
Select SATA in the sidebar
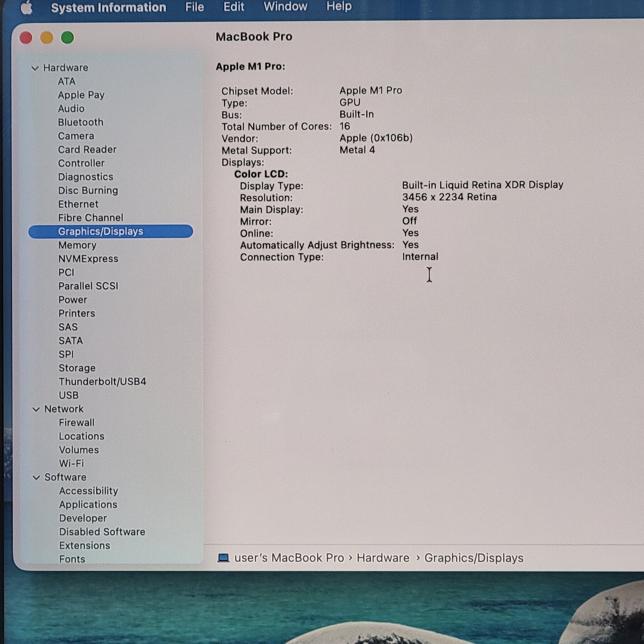[71, 341]
